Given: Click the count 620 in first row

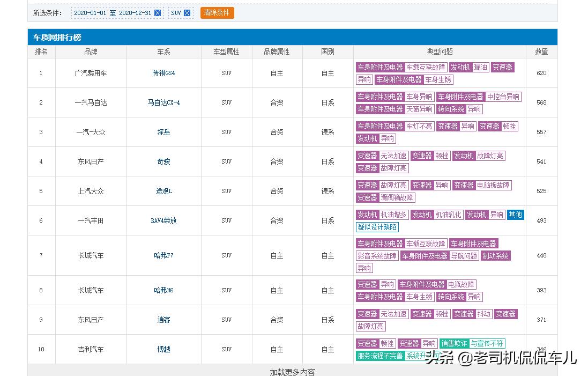Looking at the screenshot, I should [541, 73].
